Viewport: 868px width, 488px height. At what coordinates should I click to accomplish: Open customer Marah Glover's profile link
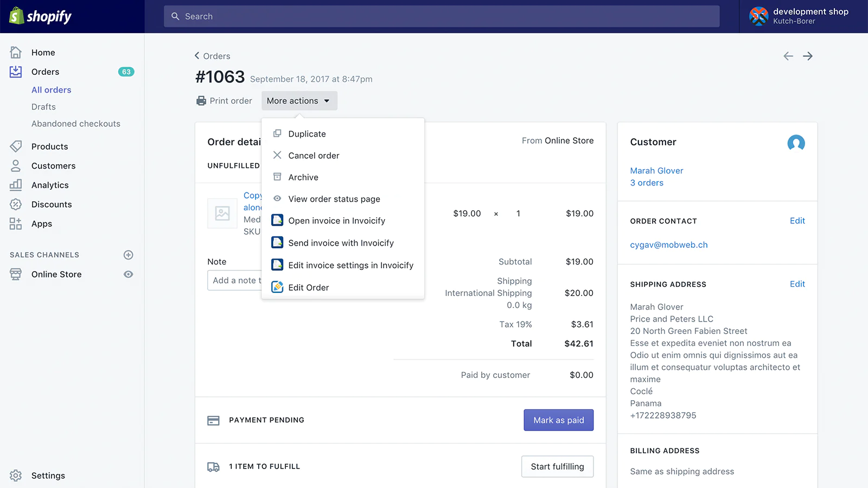click(656, 170)
